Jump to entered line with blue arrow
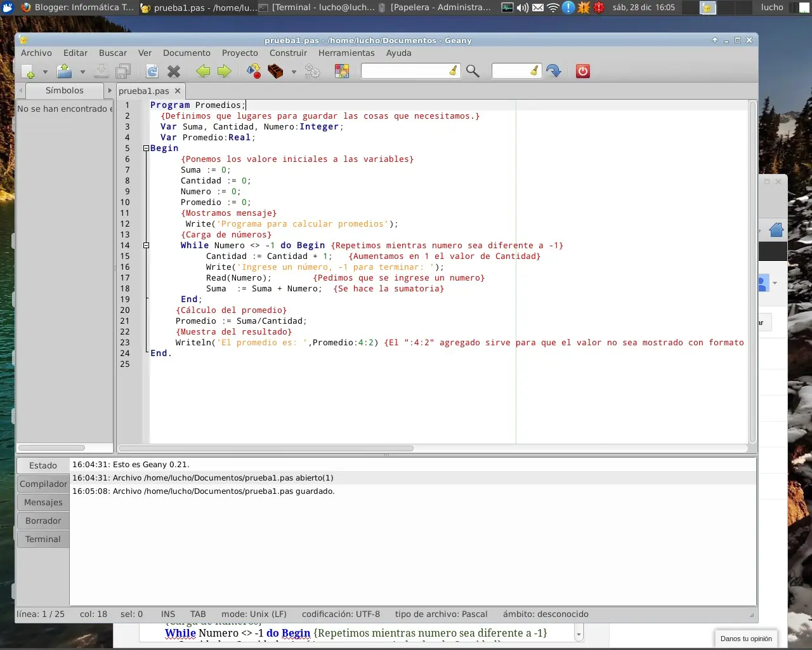 click(x=554, y=71)
